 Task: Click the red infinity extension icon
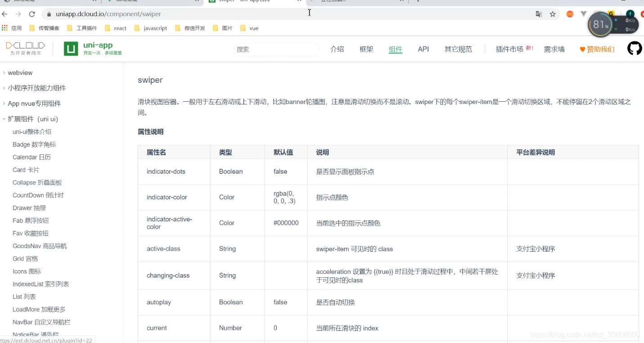point(569,14)
